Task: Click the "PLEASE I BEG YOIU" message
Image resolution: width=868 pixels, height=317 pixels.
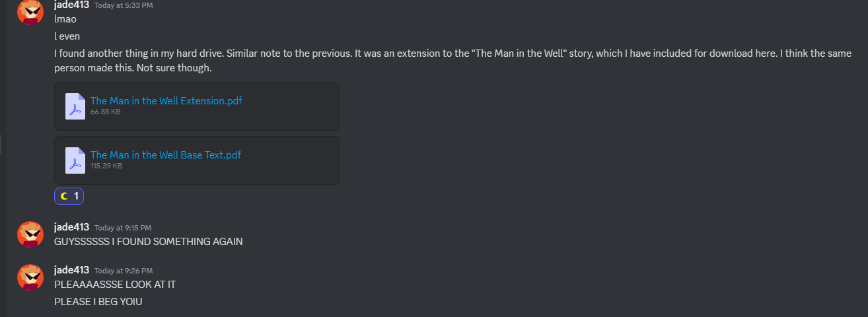Action: coord(98,302)
